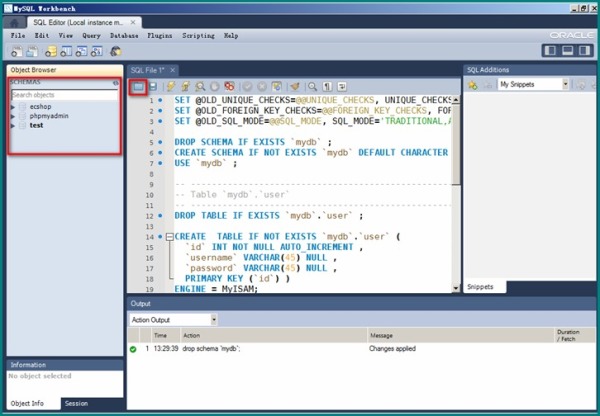
Task: Click the 'Changes applied' message cell
Action: [x=393, y=349]
